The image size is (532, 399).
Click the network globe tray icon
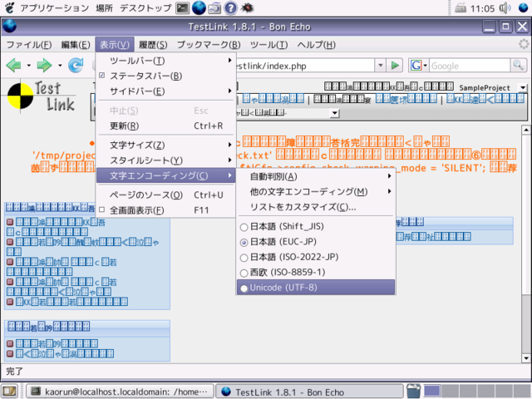[523, 7]
